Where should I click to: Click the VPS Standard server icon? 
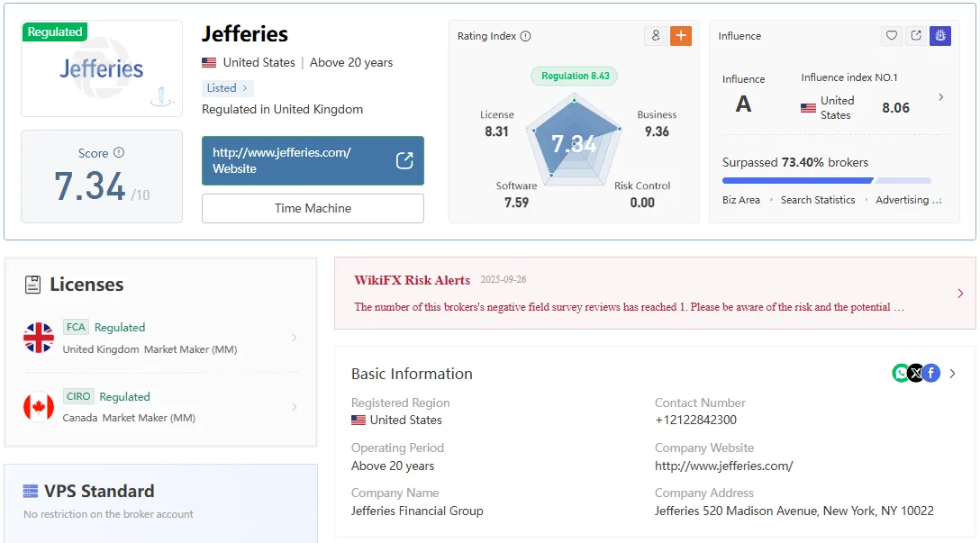[30, 491]
